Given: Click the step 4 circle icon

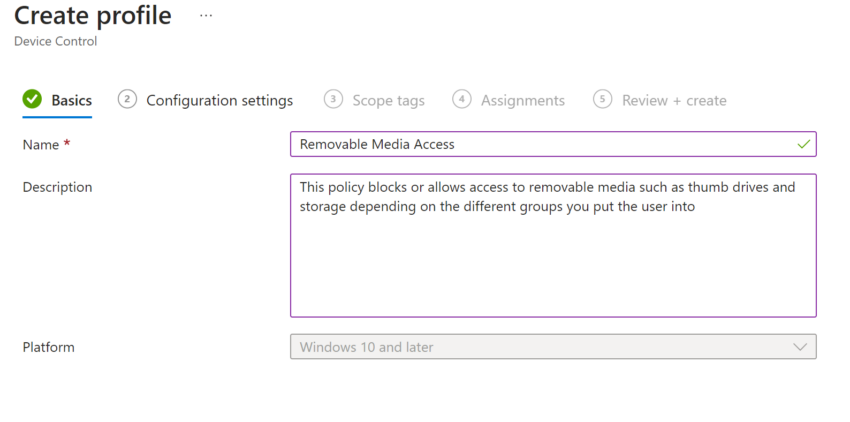Looking at the screenshot, I should pyautogui.click(x=462, y=99).
